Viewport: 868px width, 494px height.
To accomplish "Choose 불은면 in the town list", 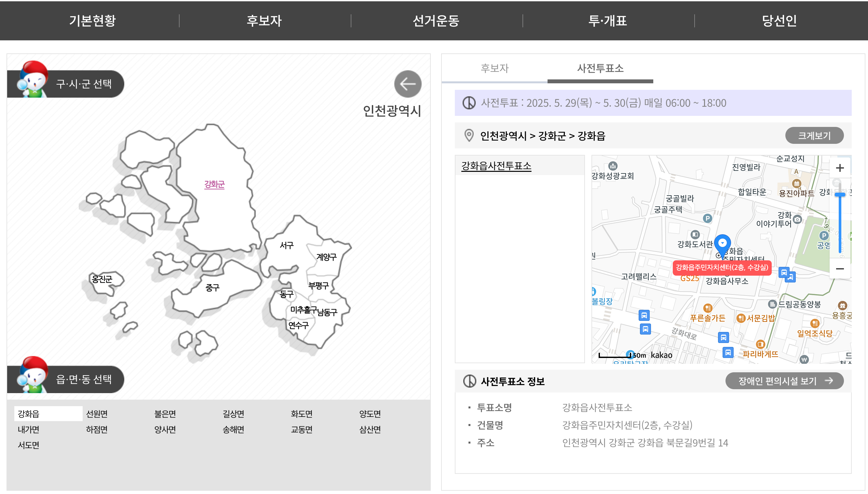I will (x=165, y=414).
